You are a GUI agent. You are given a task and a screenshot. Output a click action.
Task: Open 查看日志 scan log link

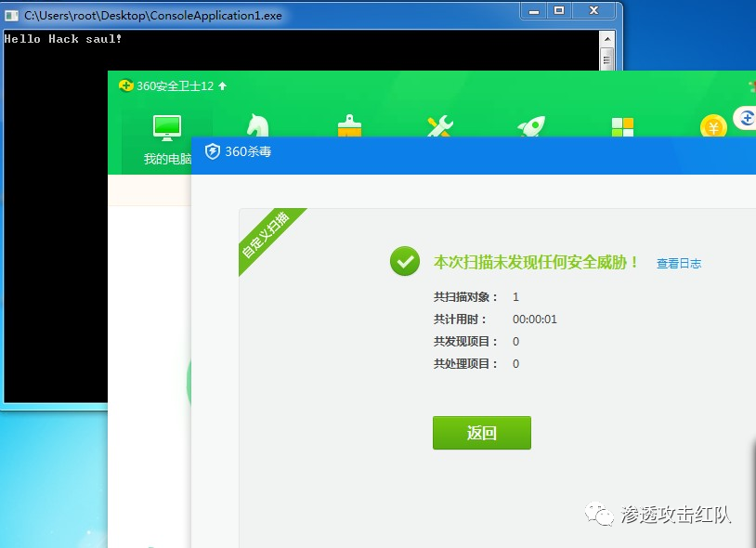[678, 263]
